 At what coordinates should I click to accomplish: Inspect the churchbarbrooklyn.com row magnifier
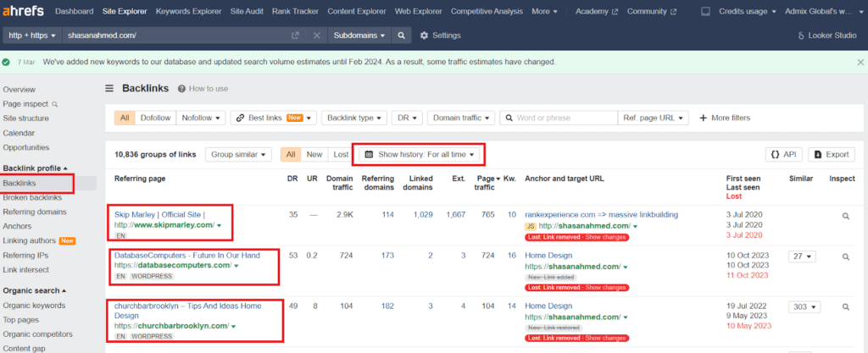pyautogui.click(x=845, y=307)
